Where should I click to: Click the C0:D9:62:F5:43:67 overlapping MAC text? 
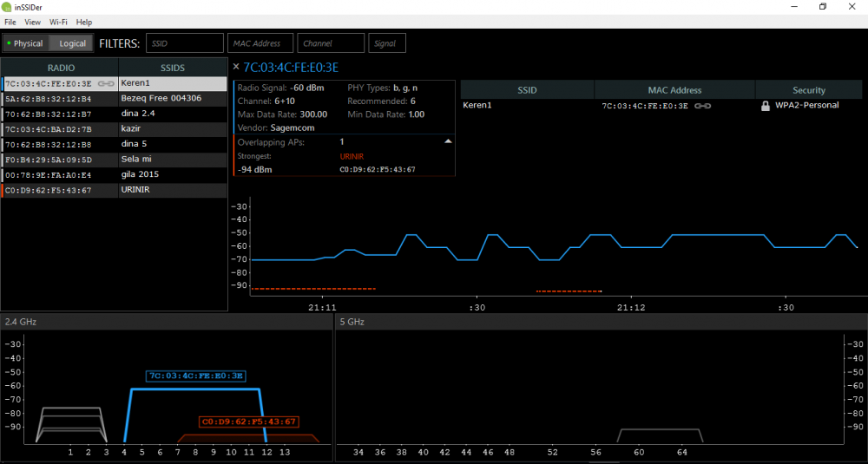(378, 170)
